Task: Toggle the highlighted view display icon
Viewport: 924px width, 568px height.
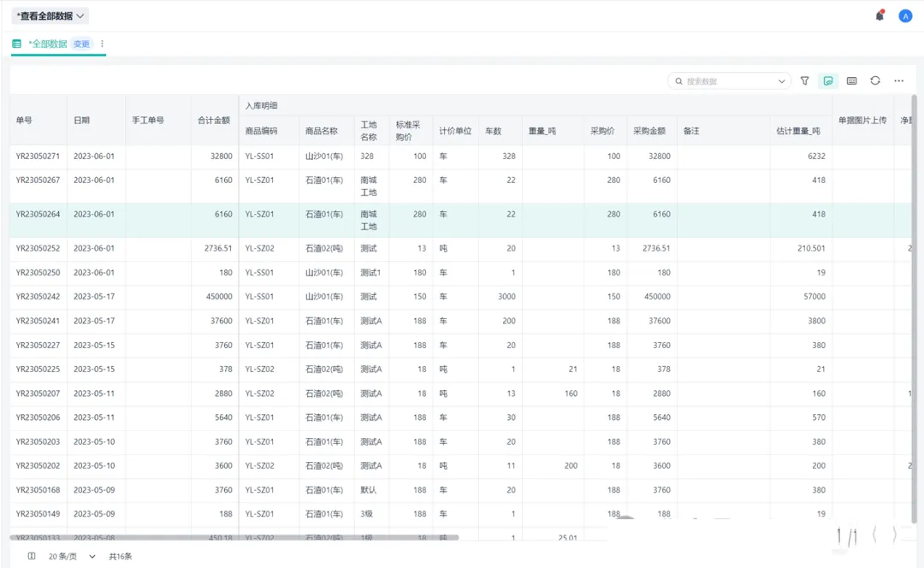Action: click(x=827, y=80)
